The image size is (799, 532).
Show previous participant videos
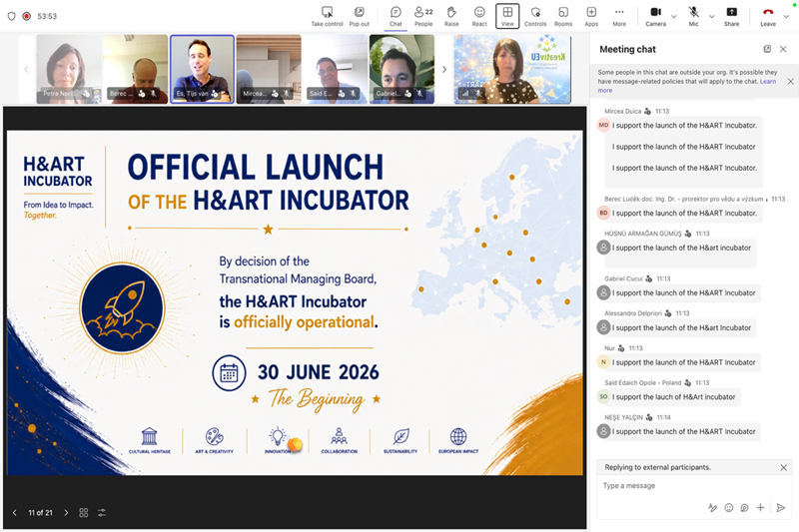[x=26, y=69]
